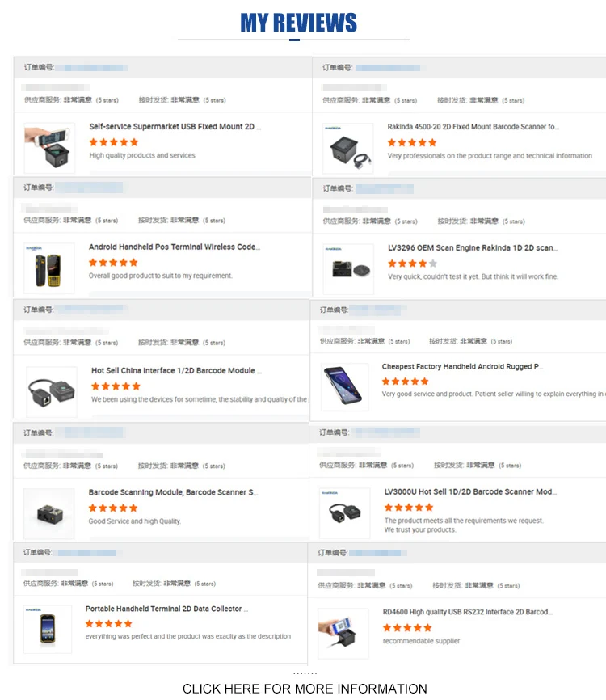Click the "MY REVIEWS" heading
Viewport: 606px width, 700px height.
click(298, 23)
